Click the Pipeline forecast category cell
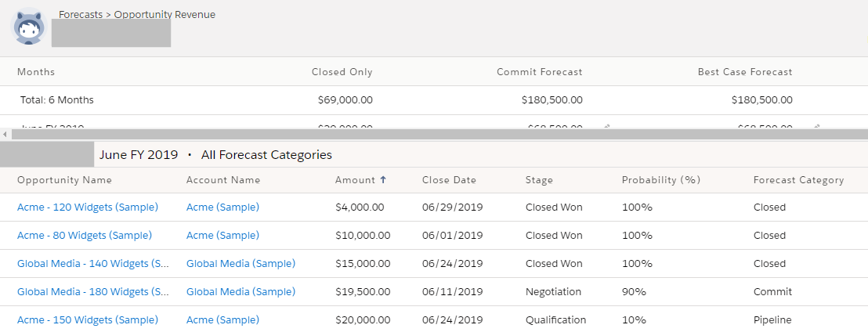868x332 pixels. [x=772, y=319]
